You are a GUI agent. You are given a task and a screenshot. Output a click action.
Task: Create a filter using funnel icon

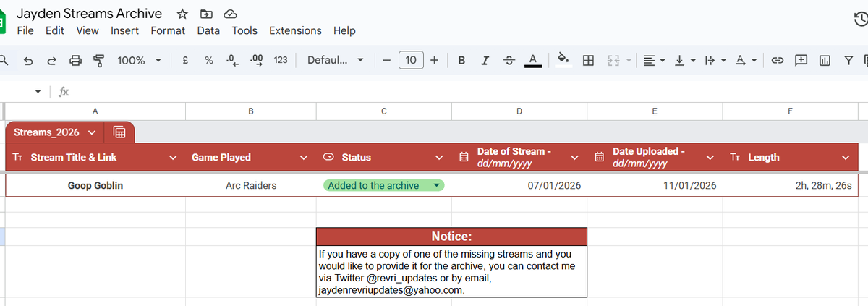click(x=848, y=61)
